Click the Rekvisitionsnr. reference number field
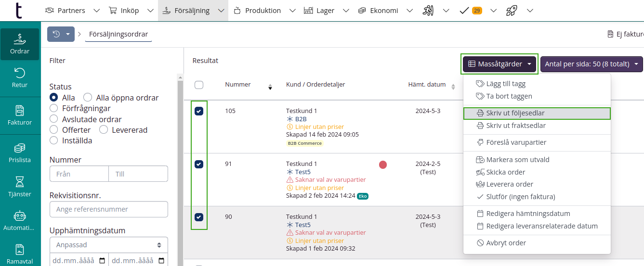The image size is (644, 266). click(109, 209)
